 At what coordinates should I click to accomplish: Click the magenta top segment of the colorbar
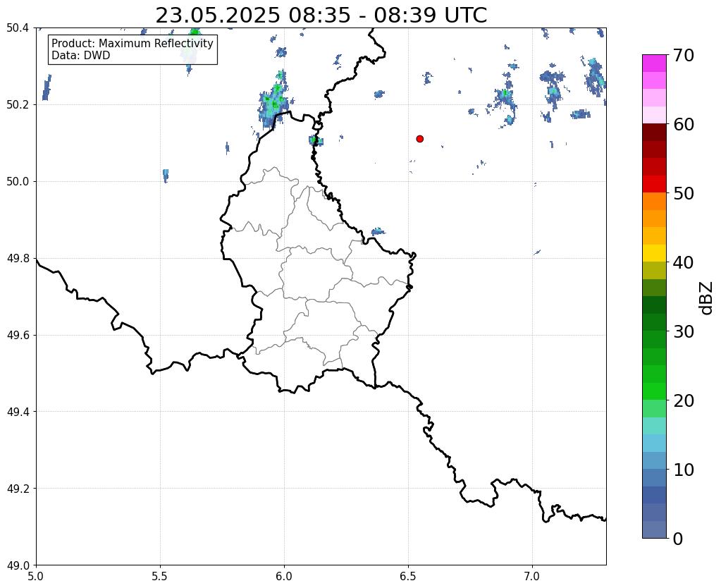point(654,63)
